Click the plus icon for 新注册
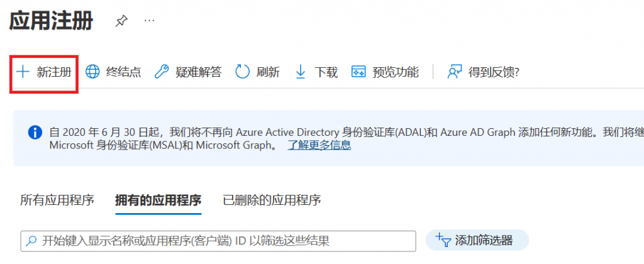 tap(23, 72)
